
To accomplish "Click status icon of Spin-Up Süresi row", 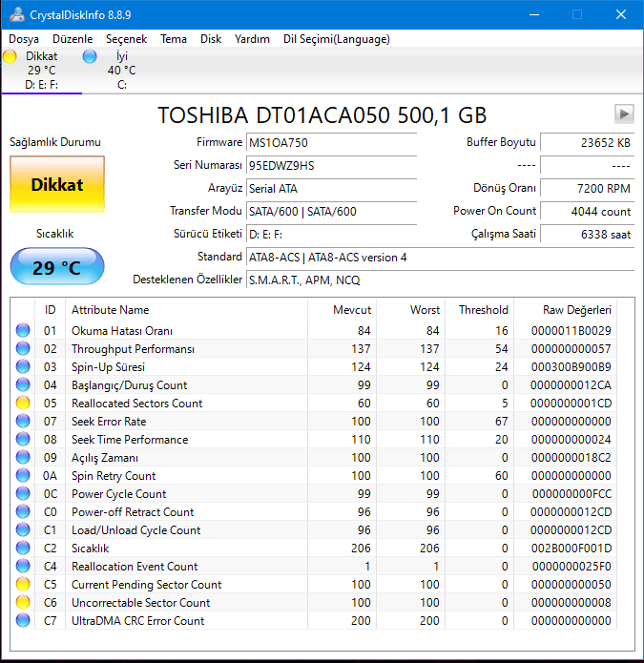I will pyautogui.click(x=23, y=366).
